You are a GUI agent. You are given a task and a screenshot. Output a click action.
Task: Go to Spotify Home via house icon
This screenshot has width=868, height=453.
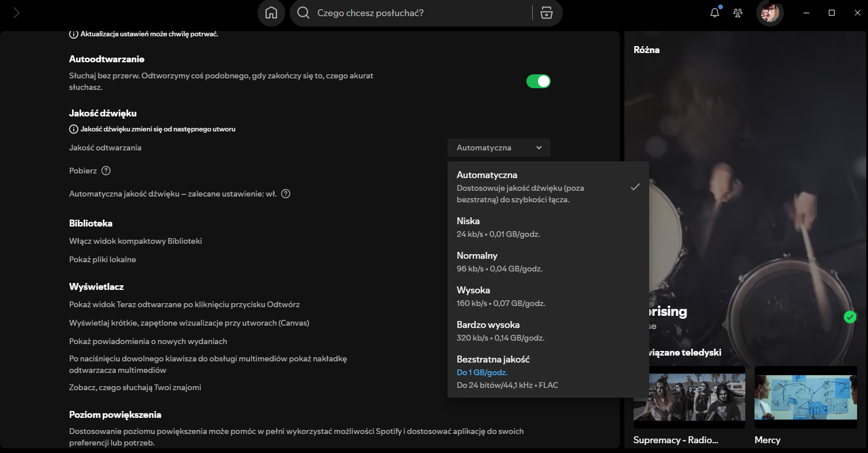click(271, 13)
